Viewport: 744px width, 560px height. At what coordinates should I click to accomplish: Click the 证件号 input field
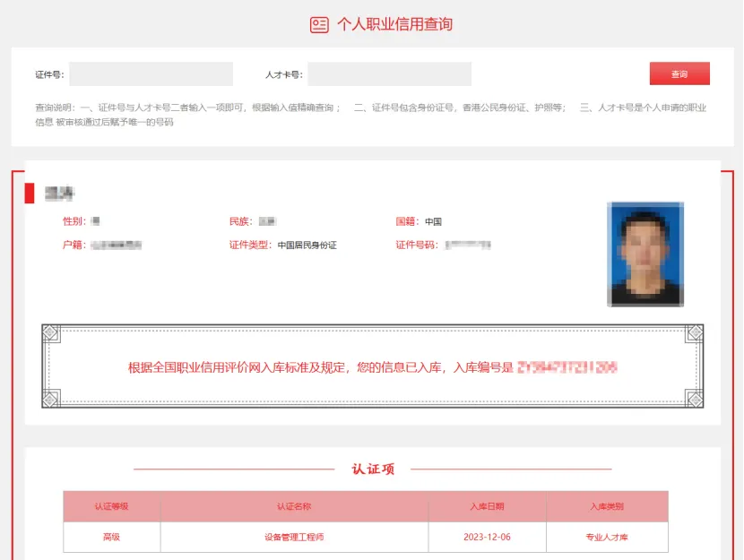[x=151, y=74]
